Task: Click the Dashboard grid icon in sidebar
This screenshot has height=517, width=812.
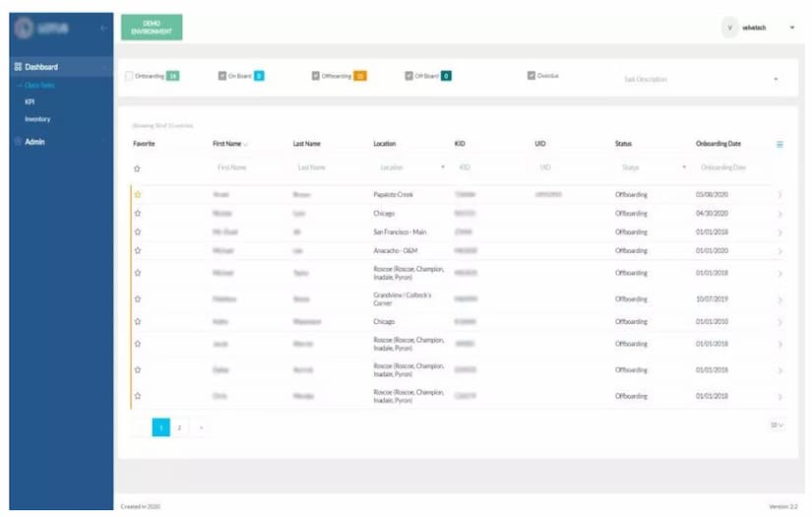Action: 18,67
